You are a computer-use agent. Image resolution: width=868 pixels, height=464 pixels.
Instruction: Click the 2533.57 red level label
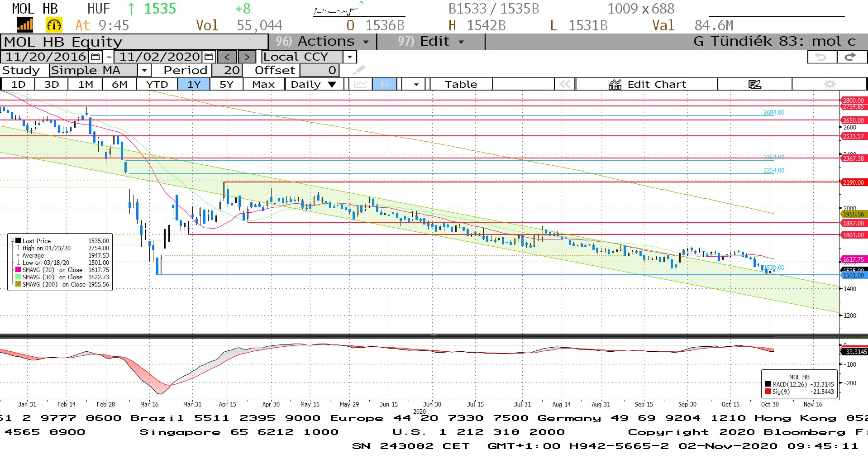click(x=853, y=136)
